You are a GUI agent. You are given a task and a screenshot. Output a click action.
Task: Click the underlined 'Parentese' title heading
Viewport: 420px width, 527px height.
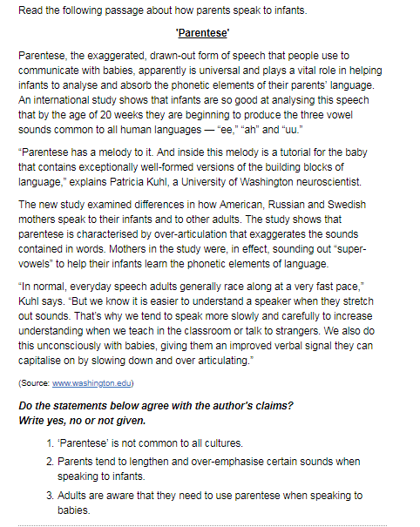pyautogui.click(x=203, y=33)
